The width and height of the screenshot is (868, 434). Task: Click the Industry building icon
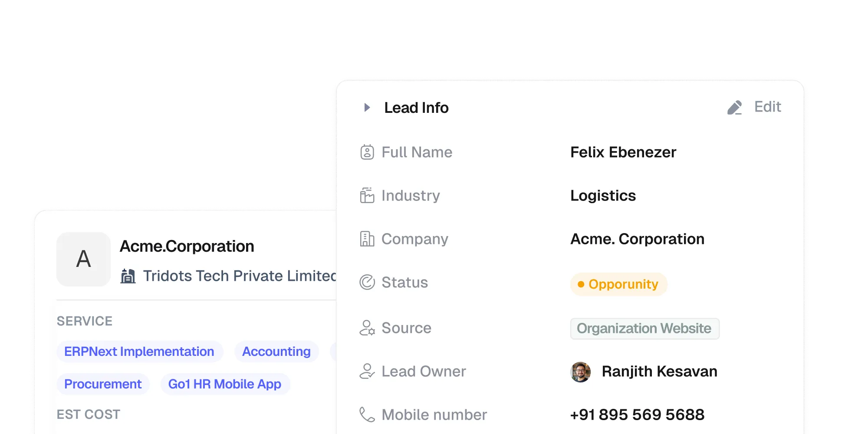(x=367, y=195)
